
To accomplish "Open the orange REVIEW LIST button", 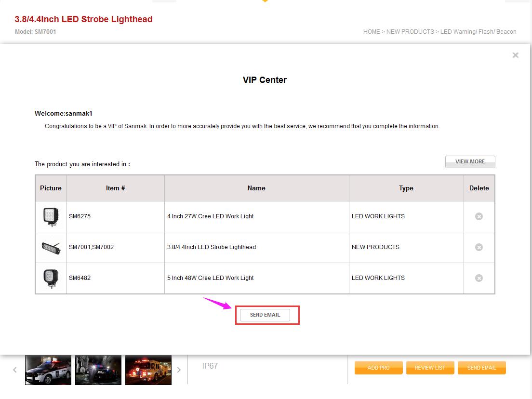I will 430,368.
